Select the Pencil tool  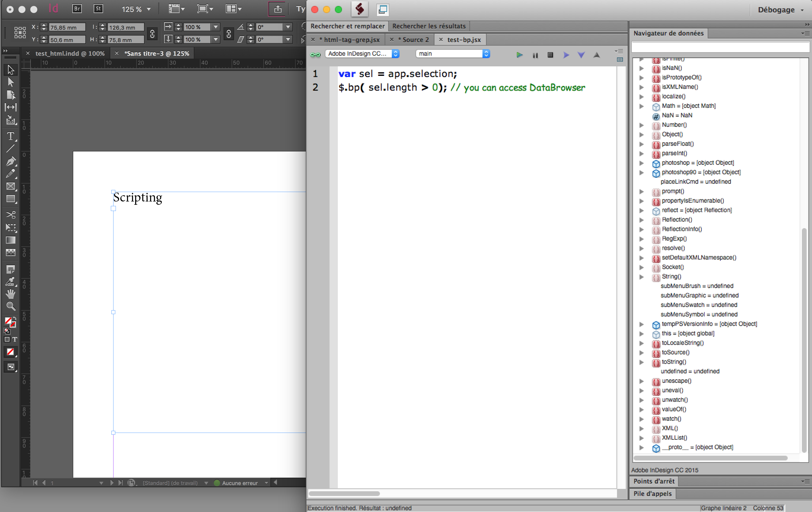[11, 174]
